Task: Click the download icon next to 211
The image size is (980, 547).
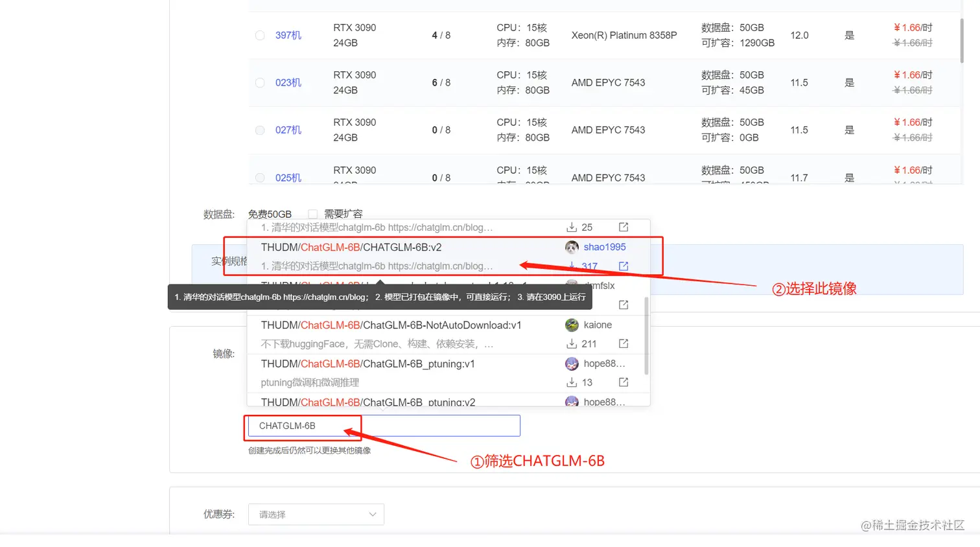Action: (x=572, y=343)
